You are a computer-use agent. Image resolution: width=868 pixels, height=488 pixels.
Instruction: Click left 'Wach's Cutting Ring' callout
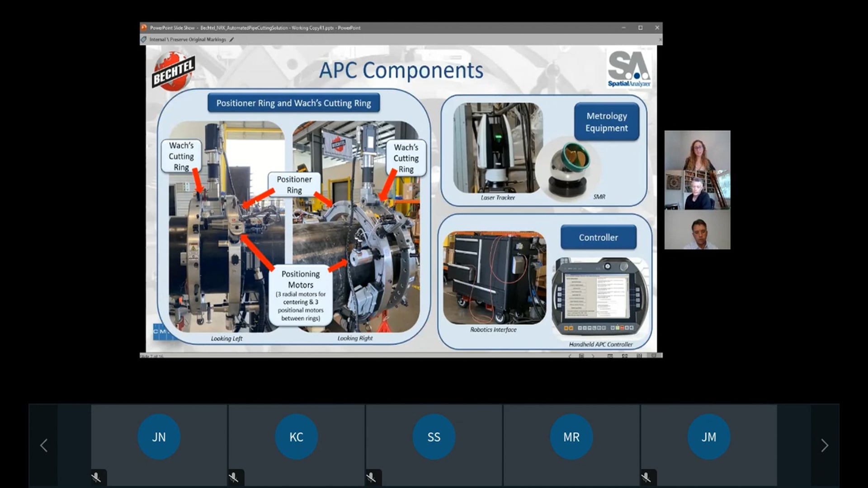[x=181, y=156]
